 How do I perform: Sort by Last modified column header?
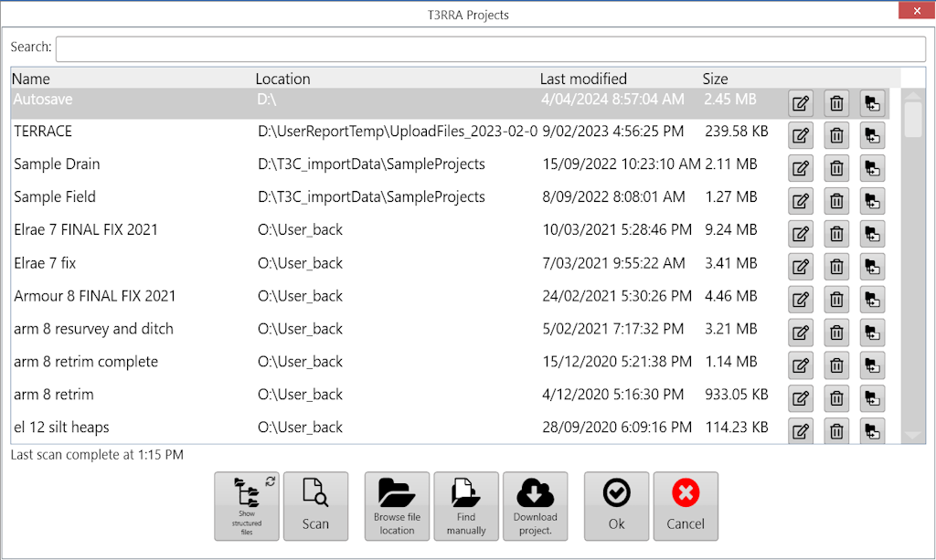coord(583,79)
